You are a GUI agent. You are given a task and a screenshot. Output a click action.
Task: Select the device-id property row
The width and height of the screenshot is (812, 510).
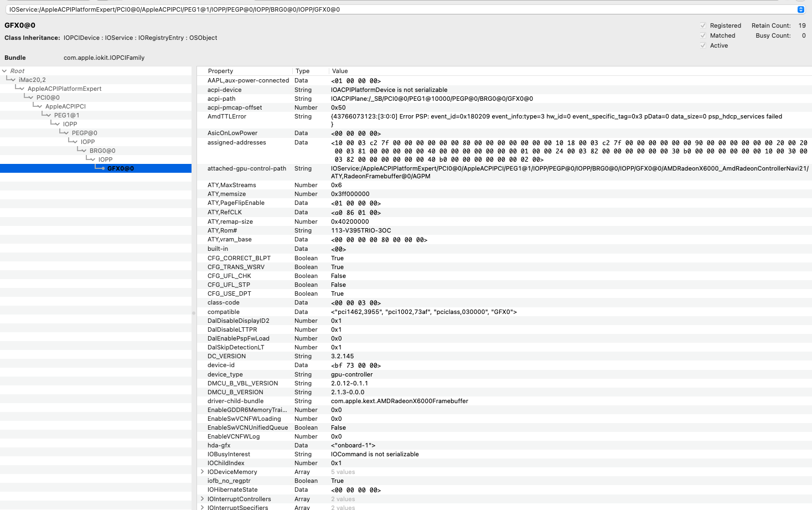221,365
